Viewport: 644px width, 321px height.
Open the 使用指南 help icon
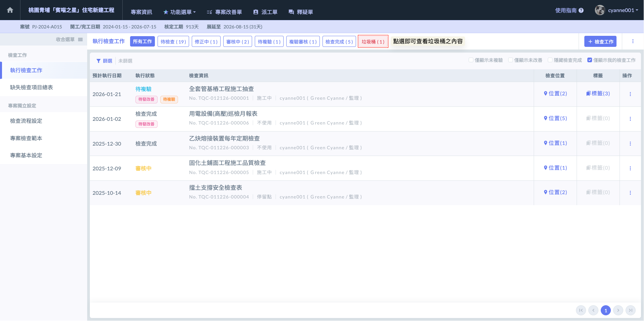[x=581, y=10]
